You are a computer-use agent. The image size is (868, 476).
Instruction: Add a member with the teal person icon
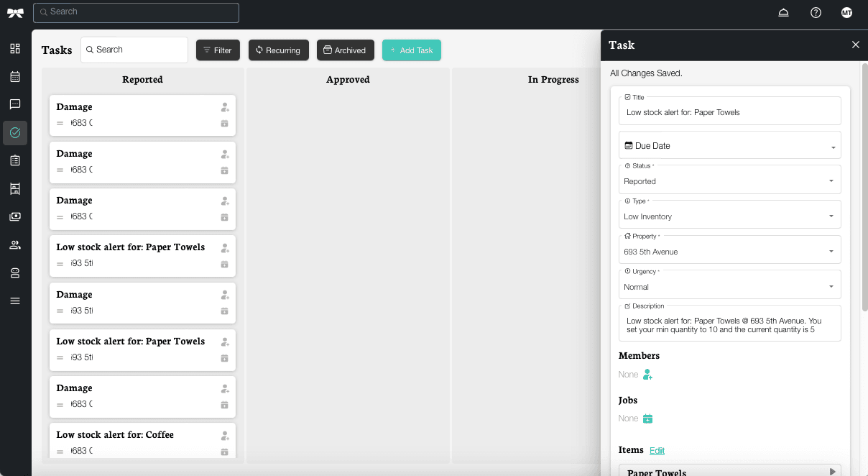647,375
